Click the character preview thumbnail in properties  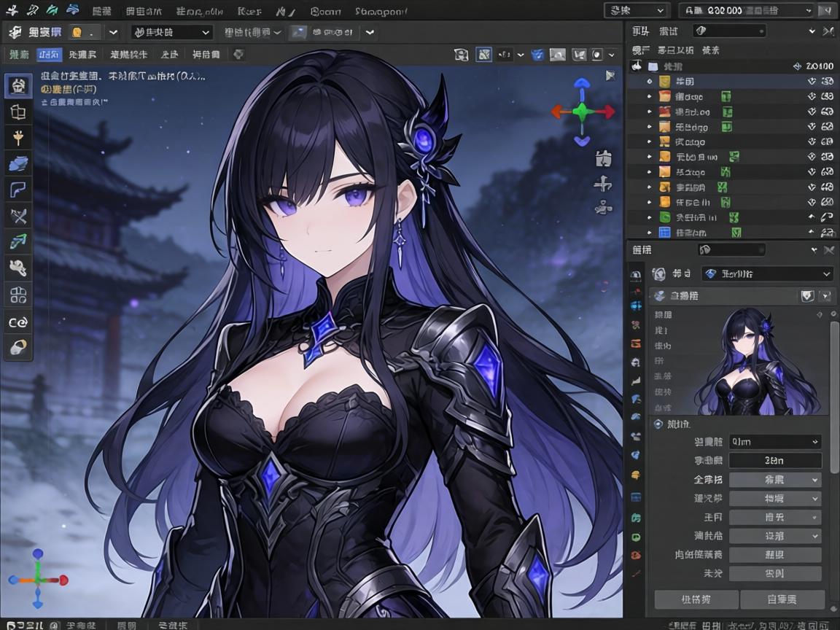(755, 362)
